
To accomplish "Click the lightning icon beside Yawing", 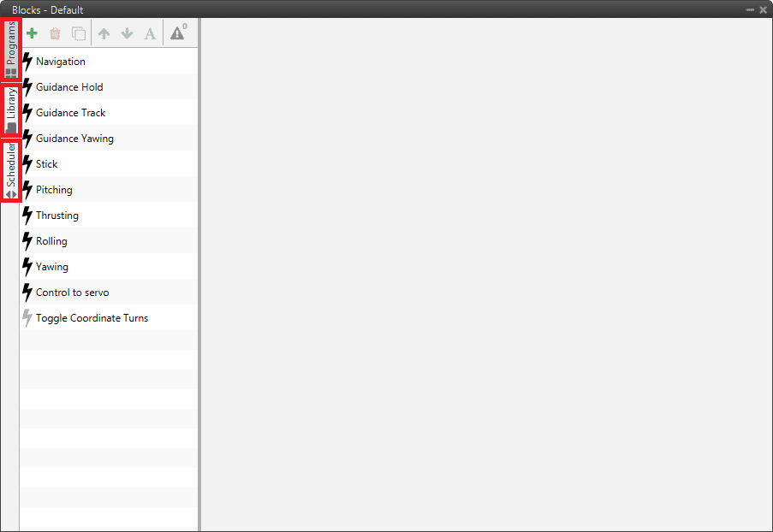I will pyautogui.click(x=27, y=267).
